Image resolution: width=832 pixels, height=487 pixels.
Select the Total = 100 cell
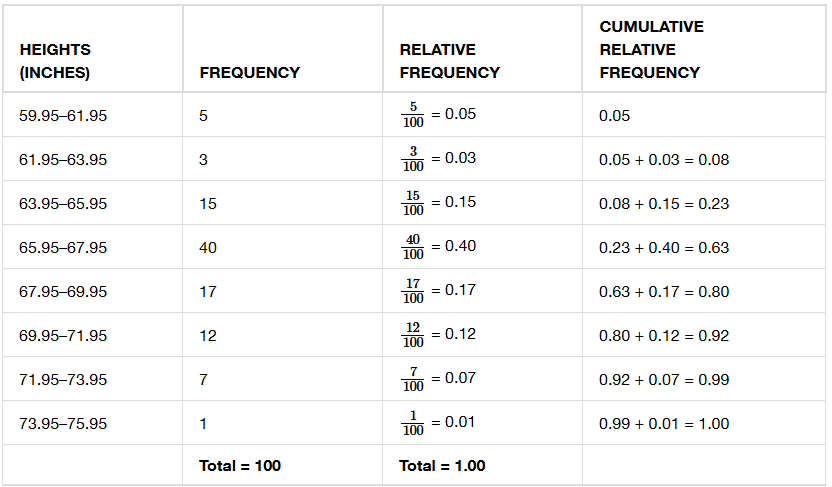pos(240,466)
